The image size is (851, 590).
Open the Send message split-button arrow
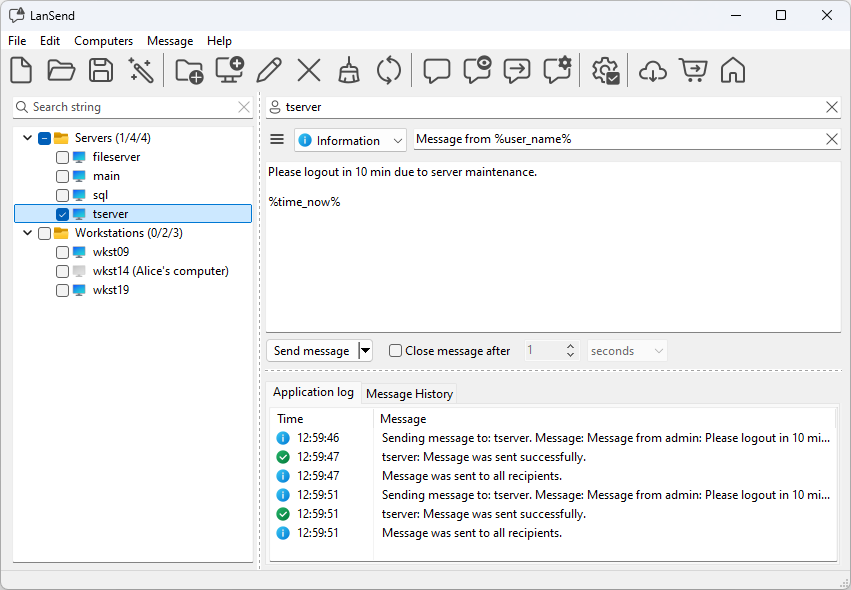pos(365,351)
